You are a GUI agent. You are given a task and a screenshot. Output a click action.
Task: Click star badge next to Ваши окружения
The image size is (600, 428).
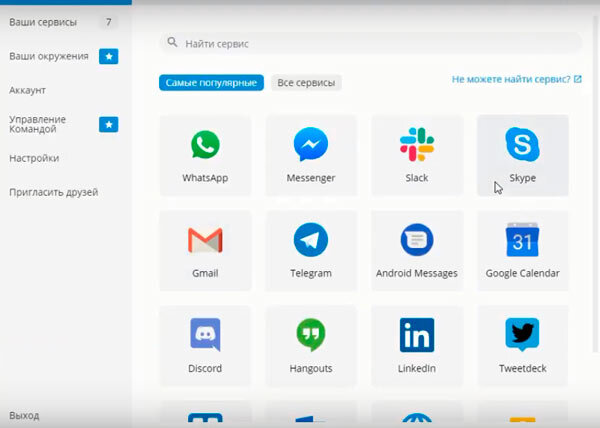(x=109, y=56)
